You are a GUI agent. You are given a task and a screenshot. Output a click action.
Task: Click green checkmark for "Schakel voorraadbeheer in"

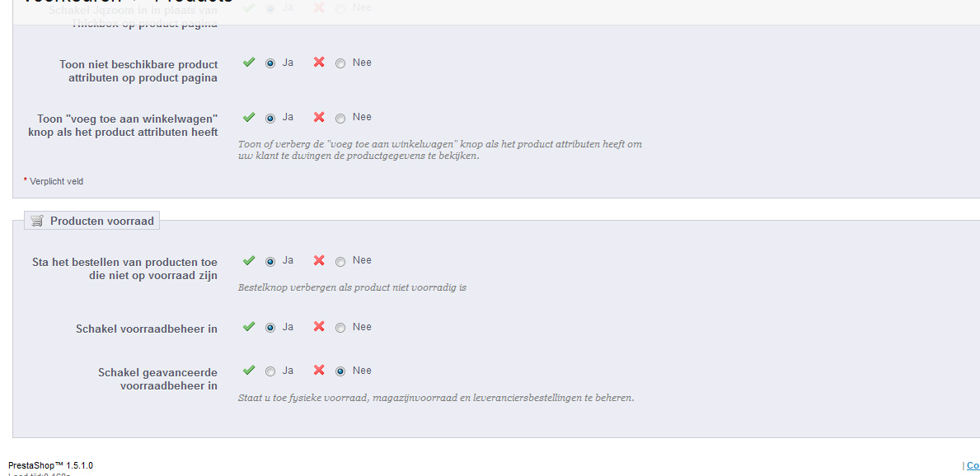(249, 327)
